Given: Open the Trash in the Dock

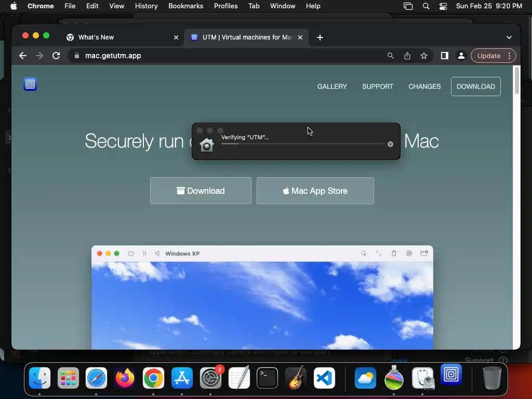Looking at the screenshot, I should 493,378.
